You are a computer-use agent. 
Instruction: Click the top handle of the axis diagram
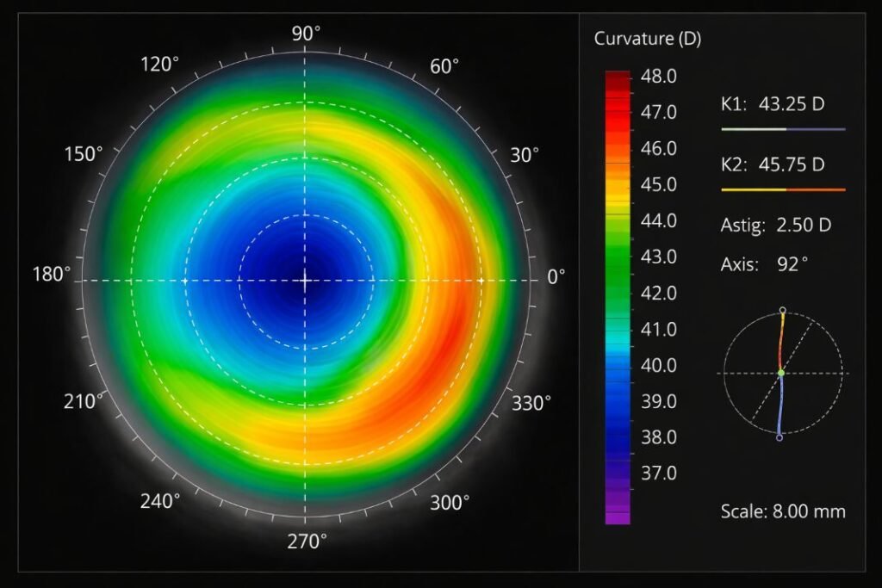(x=782, y=310)
